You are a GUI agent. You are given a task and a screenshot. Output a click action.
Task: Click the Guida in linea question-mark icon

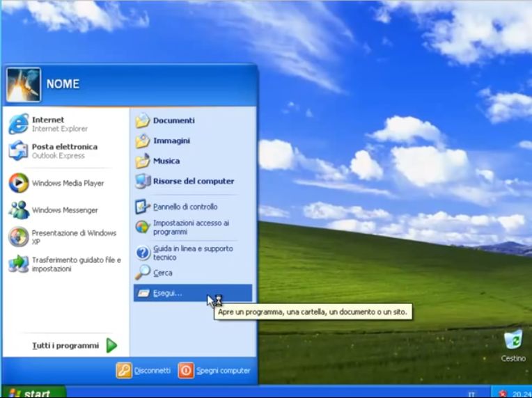point(143,253)
